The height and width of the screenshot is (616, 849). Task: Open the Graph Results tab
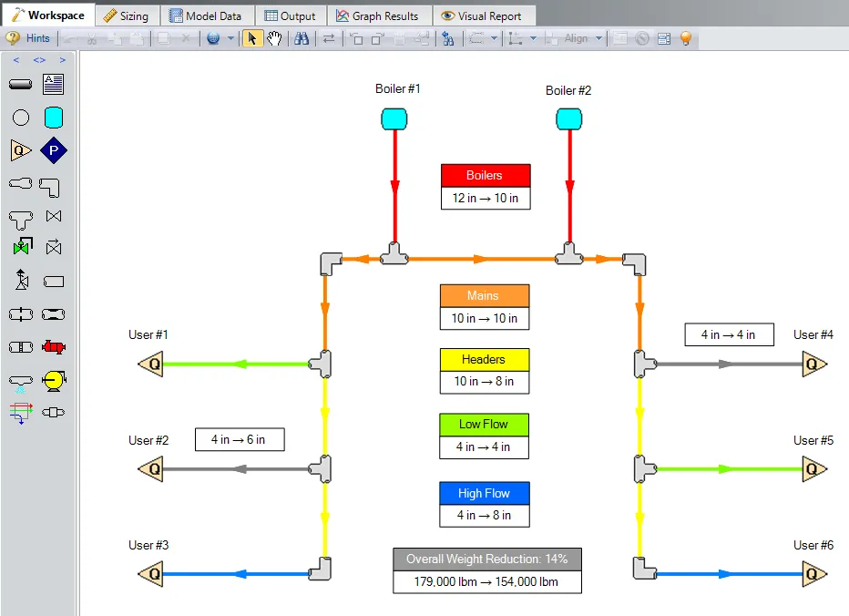pos(380,15)
